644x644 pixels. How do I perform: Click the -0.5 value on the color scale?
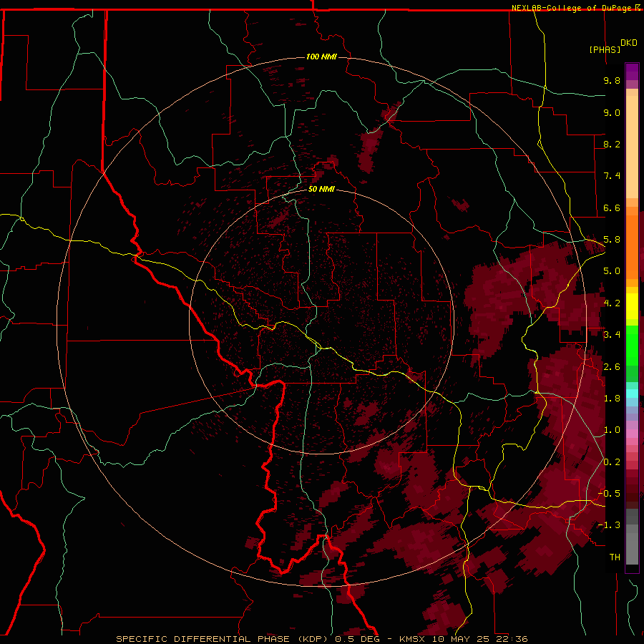(x=609, y=494)
